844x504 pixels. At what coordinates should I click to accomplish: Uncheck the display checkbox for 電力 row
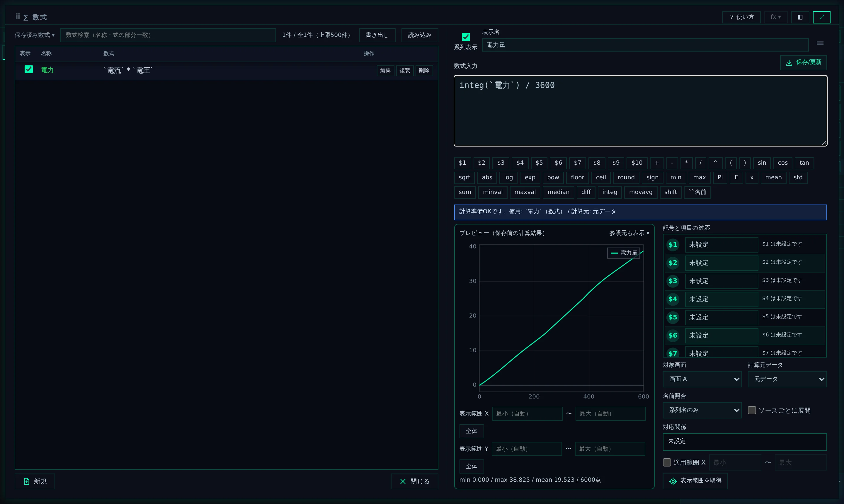click(28, 69)
